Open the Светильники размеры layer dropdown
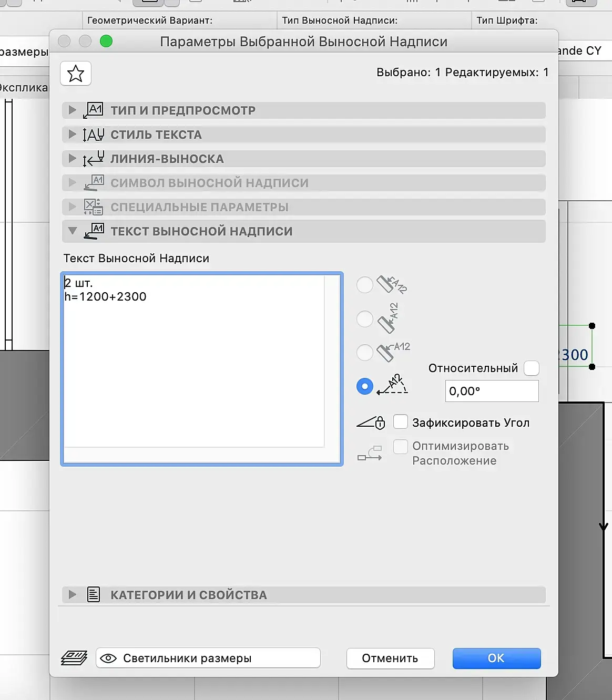The image size is (612, 700). coord(208,658)
